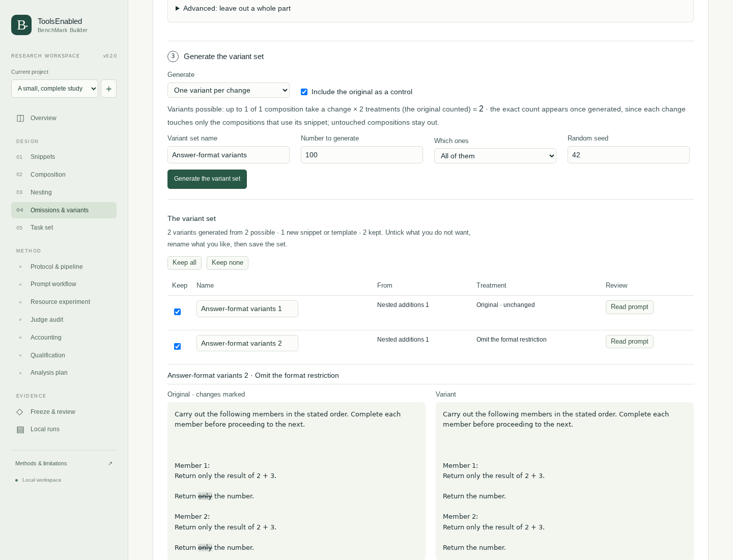Edit the Answer-format variants 1 name field
The height and width of the screenshot is (560, 733).
pyautogui.click(x=247, y=309)
